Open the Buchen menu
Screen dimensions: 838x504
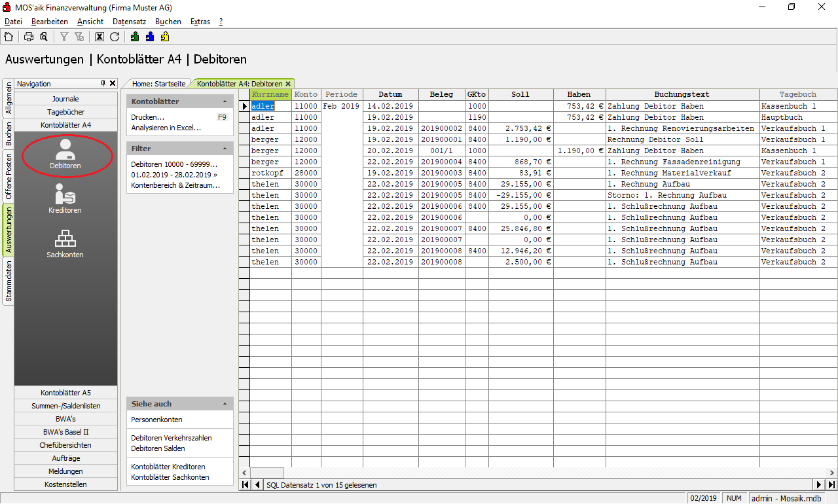tap(168, 22)
